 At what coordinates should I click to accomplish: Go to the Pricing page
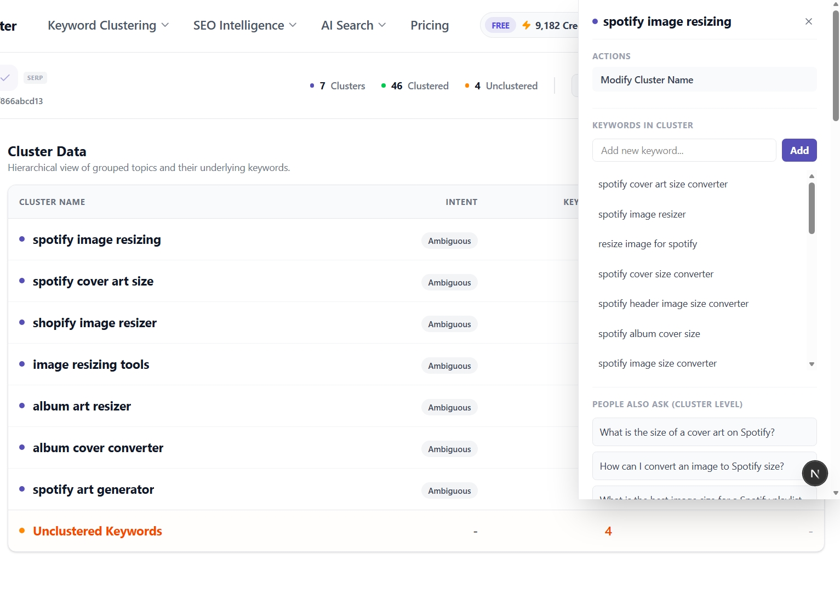[x=430, y=25]
